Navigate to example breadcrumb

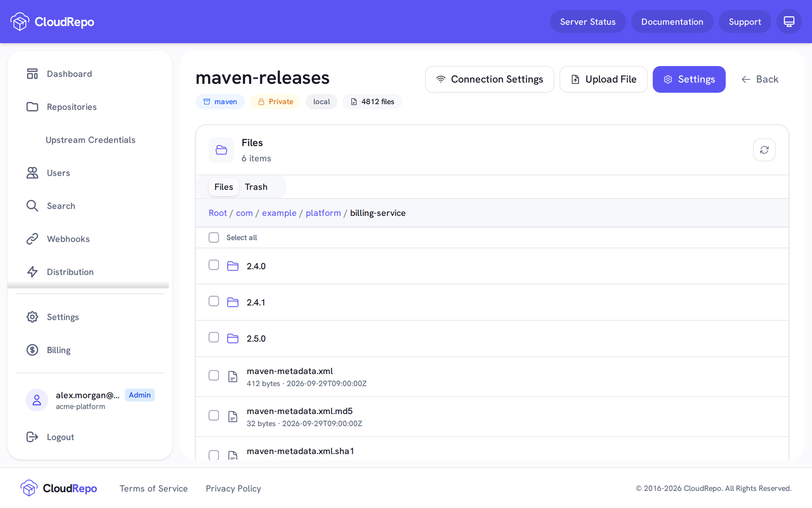pos(279,213)
